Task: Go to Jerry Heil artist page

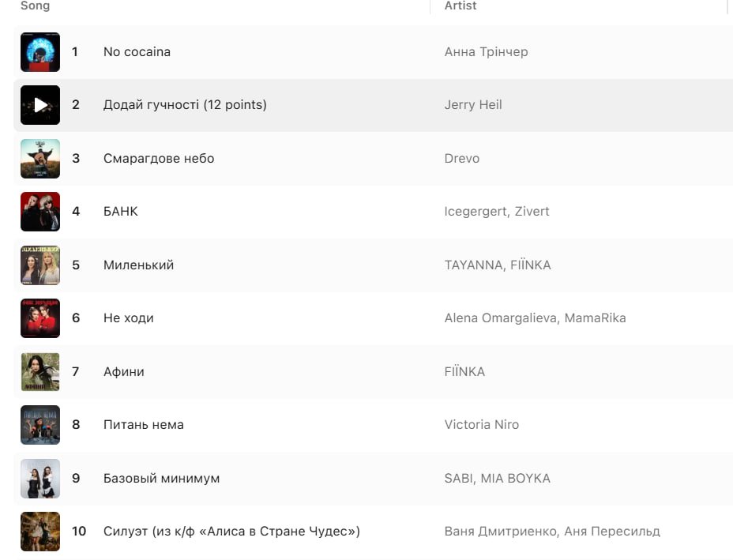Action: click(x=473, y=105)
